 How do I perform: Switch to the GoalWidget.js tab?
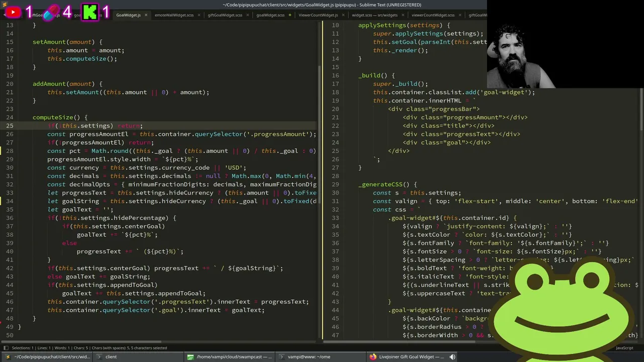click(128, 15)
